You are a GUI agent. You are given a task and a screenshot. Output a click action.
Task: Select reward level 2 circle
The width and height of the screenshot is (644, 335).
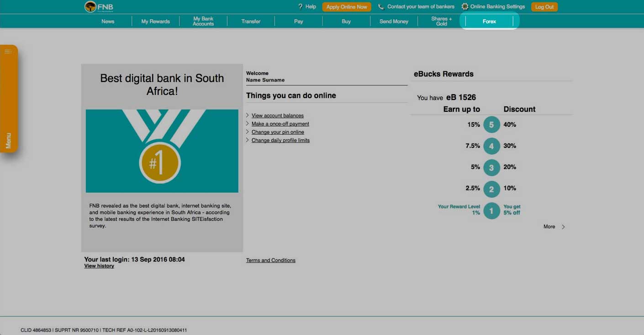[491, 189]
